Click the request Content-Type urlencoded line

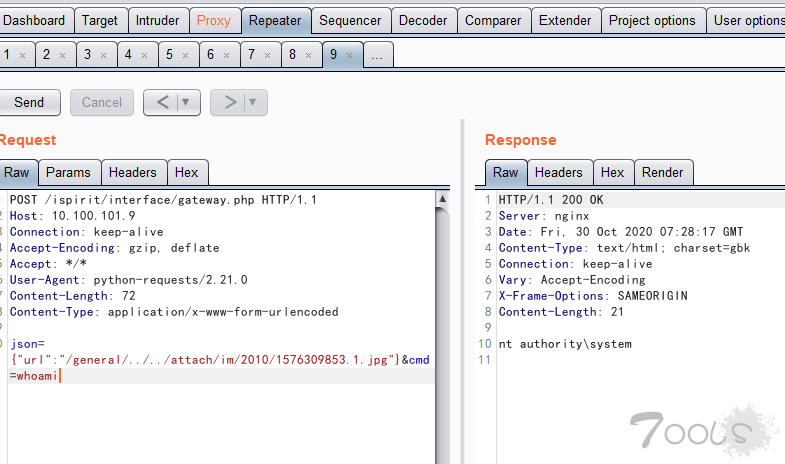pos(174,312)
